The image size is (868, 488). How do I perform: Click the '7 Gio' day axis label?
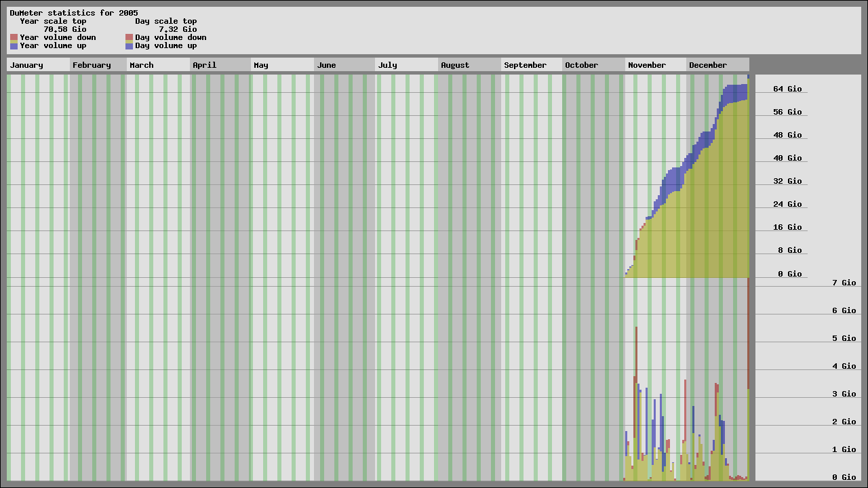[x=844, y=283]
